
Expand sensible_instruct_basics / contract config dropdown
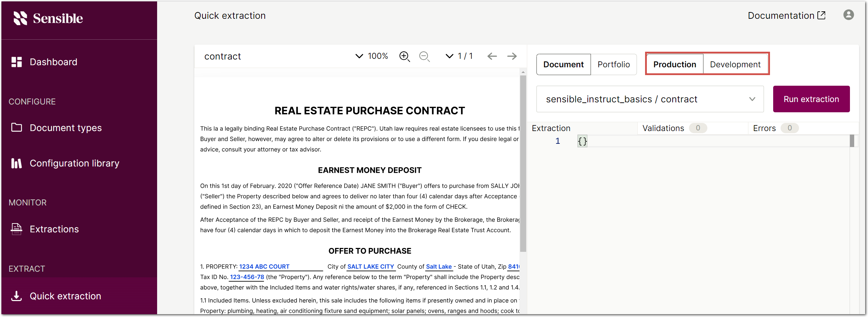click(x=650, y=99)
